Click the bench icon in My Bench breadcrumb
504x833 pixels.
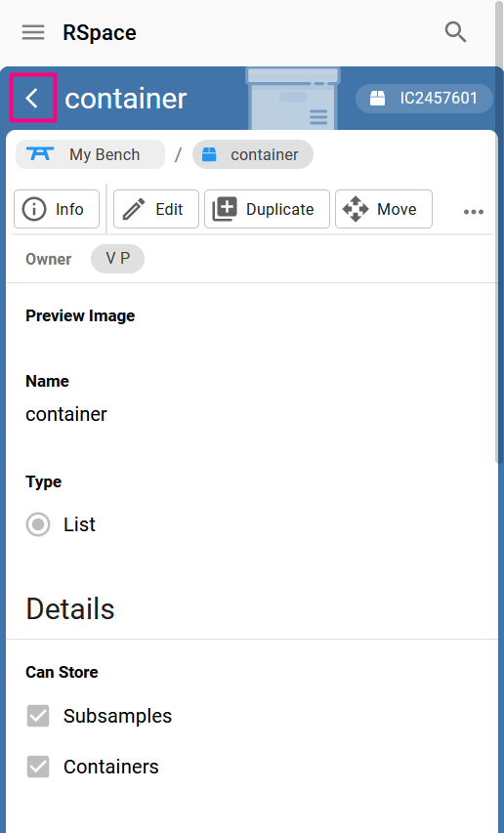click(x=40, y=154)
